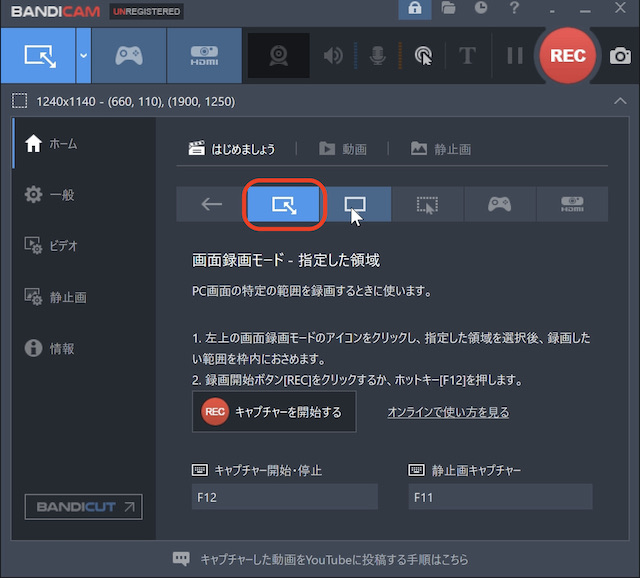640x578 pixels.
Task: Select HDMI device mode icon in the mode row
Action: [x=572, y=204]
